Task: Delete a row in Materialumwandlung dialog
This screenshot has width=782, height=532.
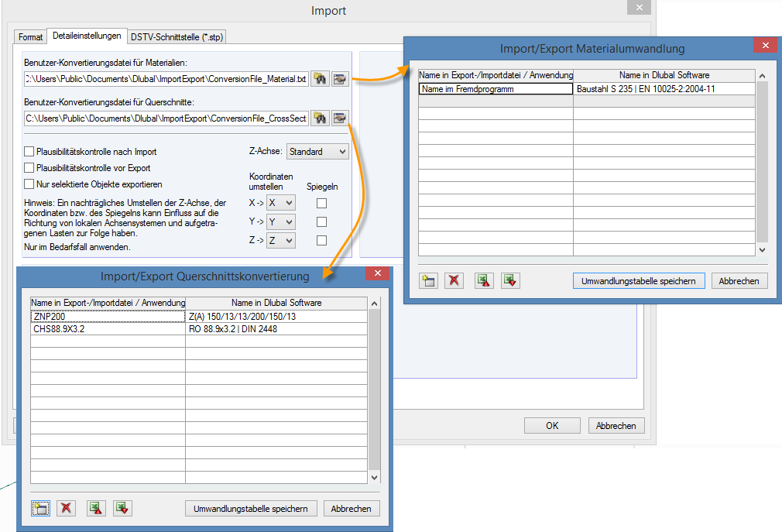Action: [454, 280]
